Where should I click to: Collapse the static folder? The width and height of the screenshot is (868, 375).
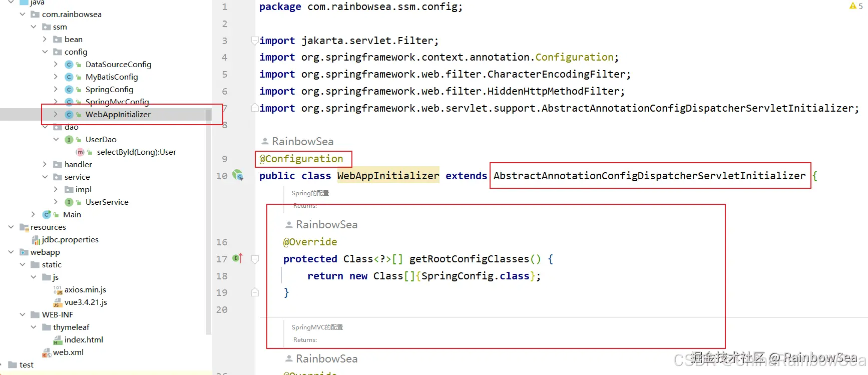tap(23, 264)
